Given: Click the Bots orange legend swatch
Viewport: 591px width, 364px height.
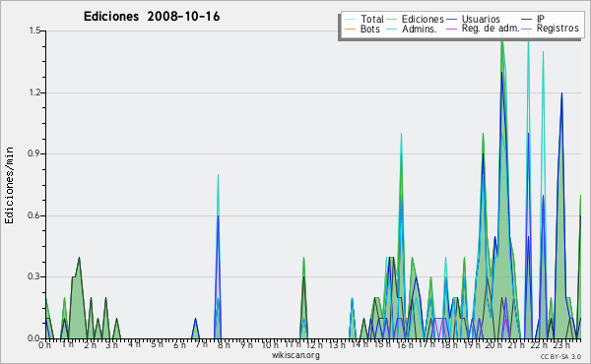Looking at the screenshot, I should click(350, 29).
